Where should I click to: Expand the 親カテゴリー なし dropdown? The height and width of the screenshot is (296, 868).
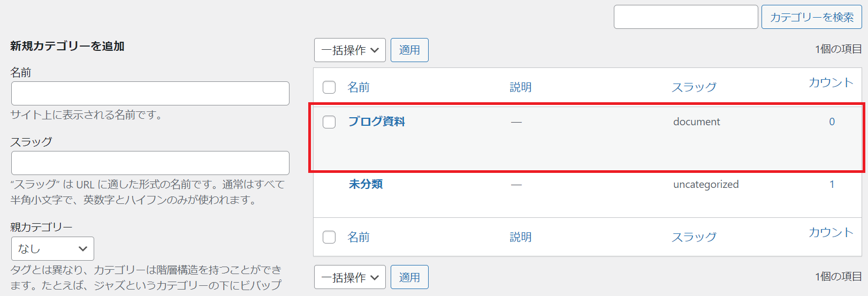(52, 249)
